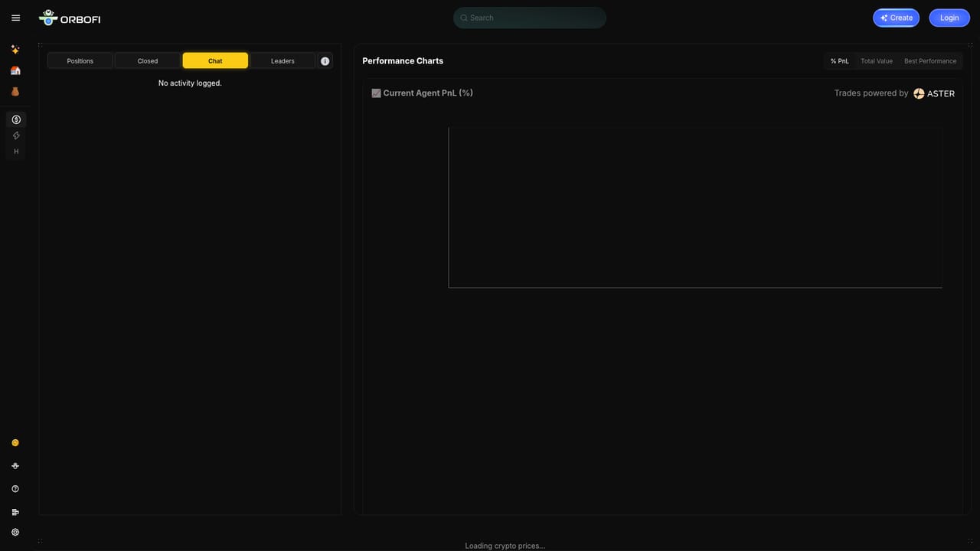Click the Aster logo
This screenshot has height=551, width=980.
click(934, 93)
